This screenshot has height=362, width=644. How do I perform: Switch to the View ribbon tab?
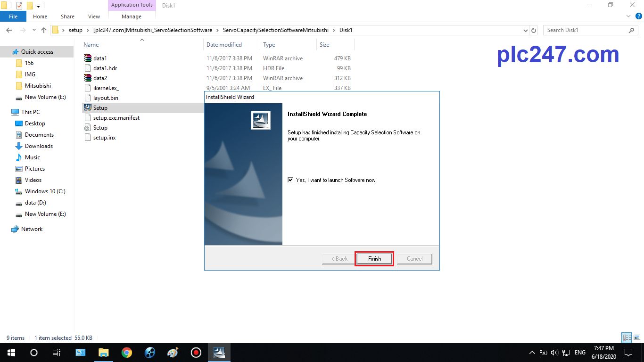pyautogui.click(x=94, y=16)
